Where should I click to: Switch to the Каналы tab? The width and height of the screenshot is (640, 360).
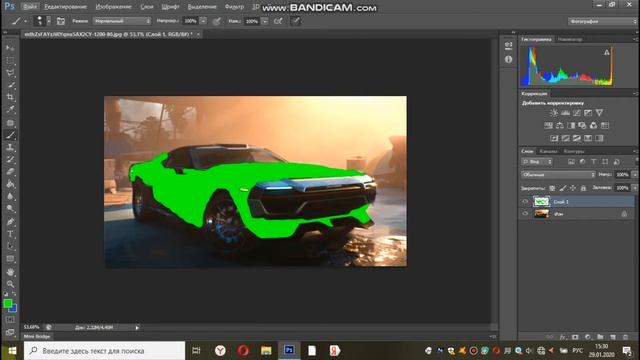pyautogui.click(x=548, y=151)
